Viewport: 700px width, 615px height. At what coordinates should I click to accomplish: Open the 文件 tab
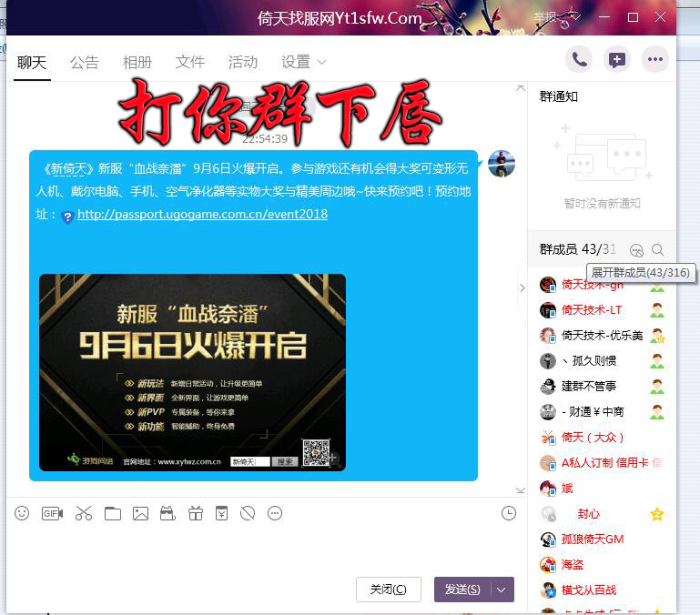point(189,62)
